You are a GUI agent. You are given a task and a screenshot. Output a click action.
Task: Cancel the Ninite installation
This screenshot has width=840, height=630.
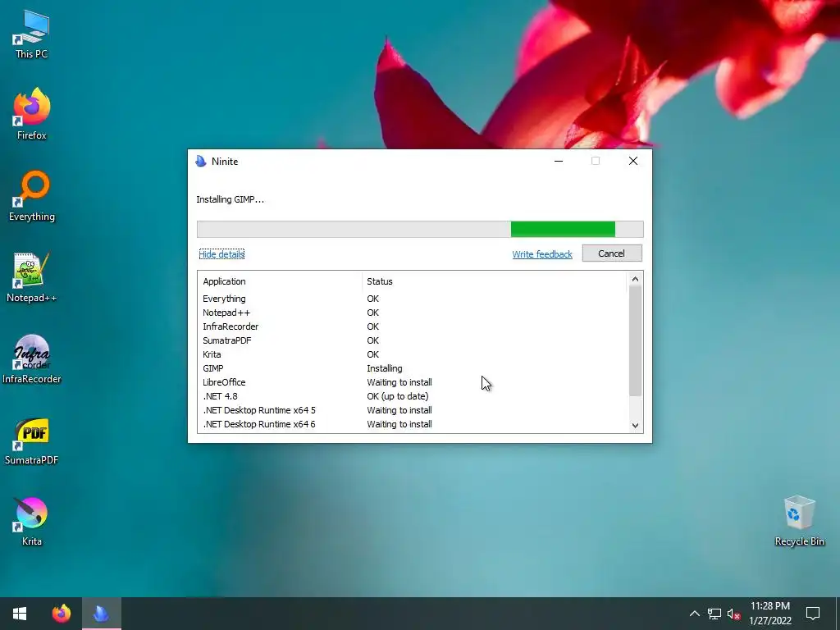[x=612, y=253]
